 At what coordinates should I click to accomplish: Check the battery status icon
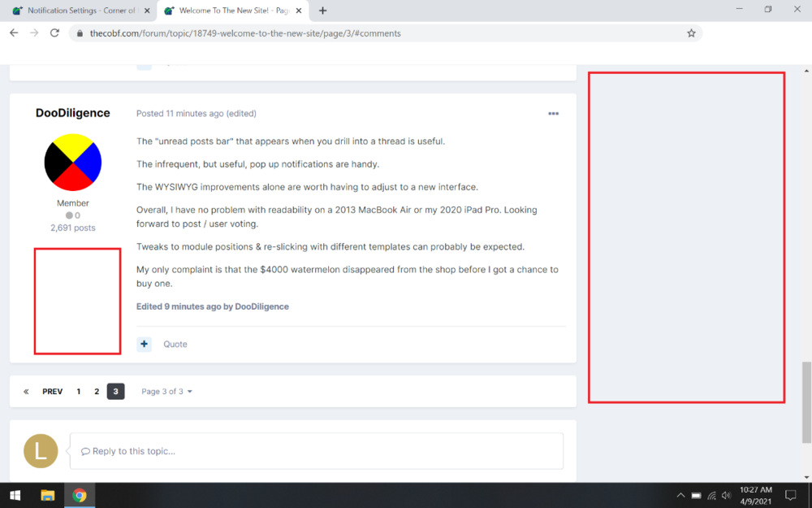[696, 496]
